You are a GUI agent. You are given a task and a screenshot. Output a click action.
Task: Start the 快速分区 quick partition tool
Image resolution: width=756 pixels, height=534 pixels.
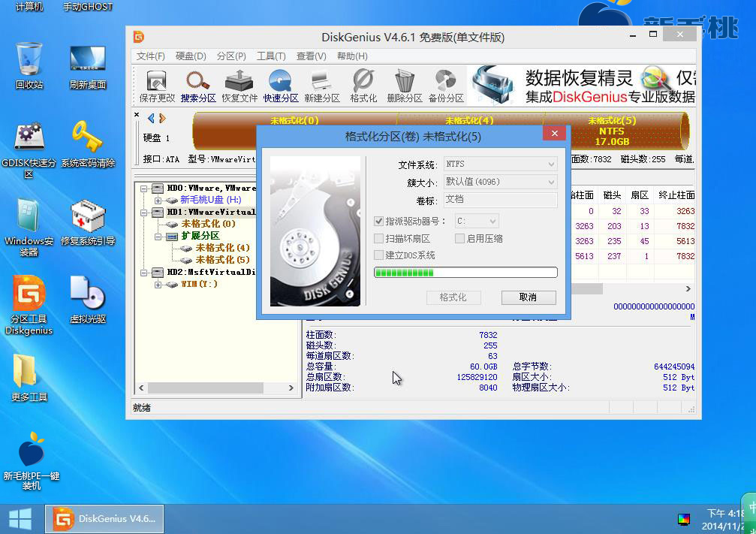281,86
